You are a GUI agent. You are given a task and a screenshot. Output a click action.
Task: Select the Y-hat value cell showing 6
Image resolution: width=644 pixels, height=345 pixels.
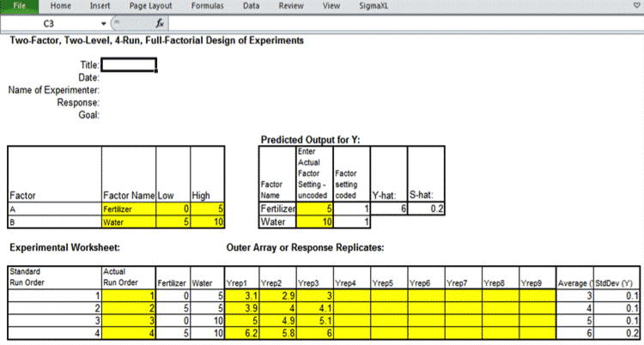tap(389, 209)
